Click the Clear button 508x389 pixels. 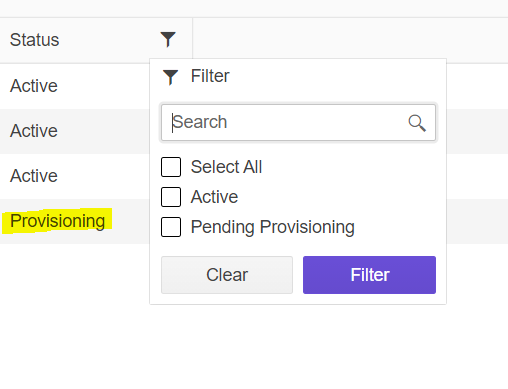click(227, 275)
